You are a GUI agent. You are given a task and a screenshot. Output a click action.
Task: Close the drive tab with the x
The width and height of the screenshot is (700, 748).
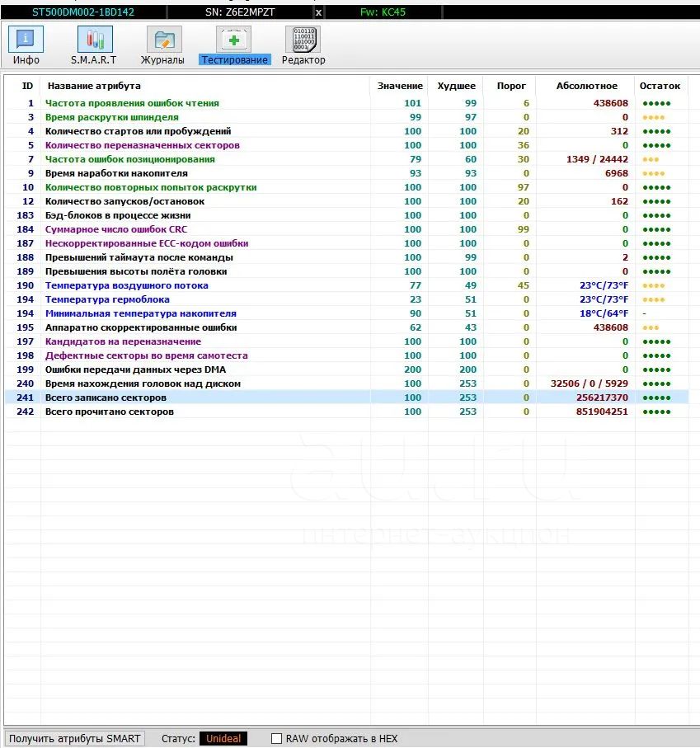click(x=318, y=12)
